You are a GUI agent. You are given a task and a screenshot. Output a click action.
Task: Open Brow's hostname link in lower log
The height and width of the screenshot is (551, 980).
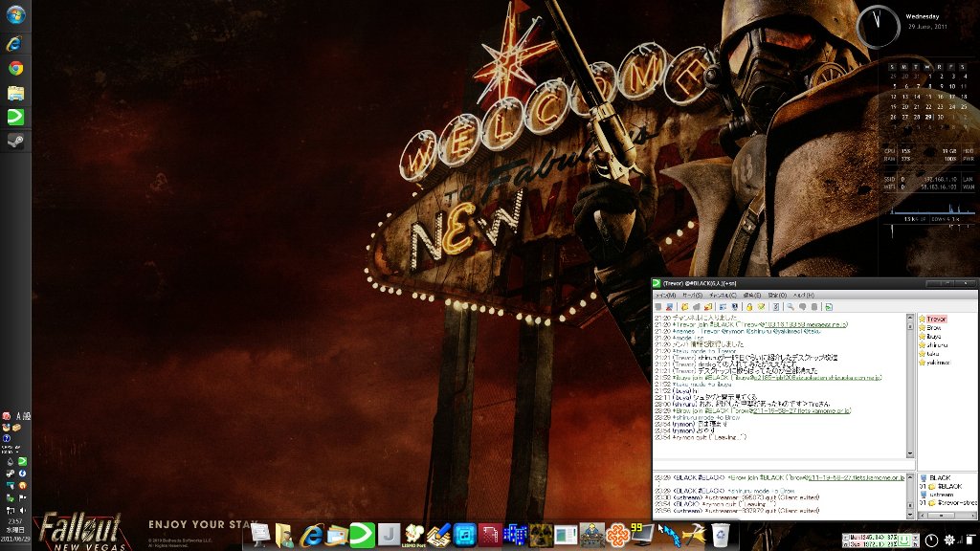857,478
